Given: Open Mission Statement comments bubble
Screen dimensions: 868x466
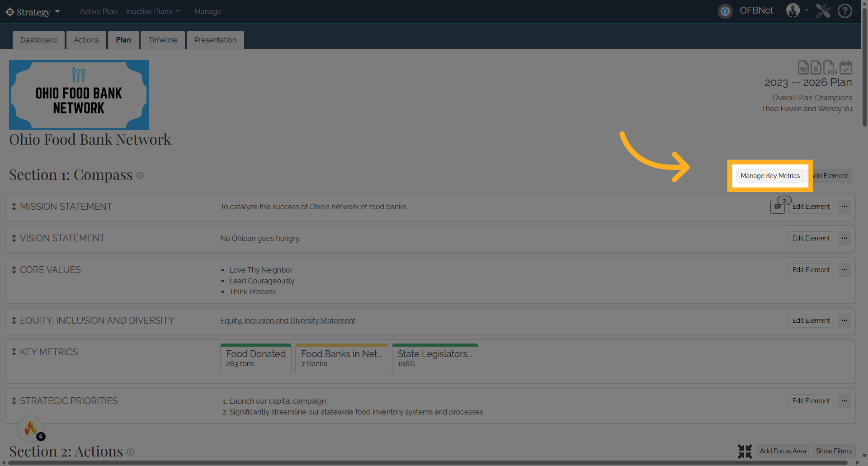Looking at the screenshot, I should (x=778, y=207).
